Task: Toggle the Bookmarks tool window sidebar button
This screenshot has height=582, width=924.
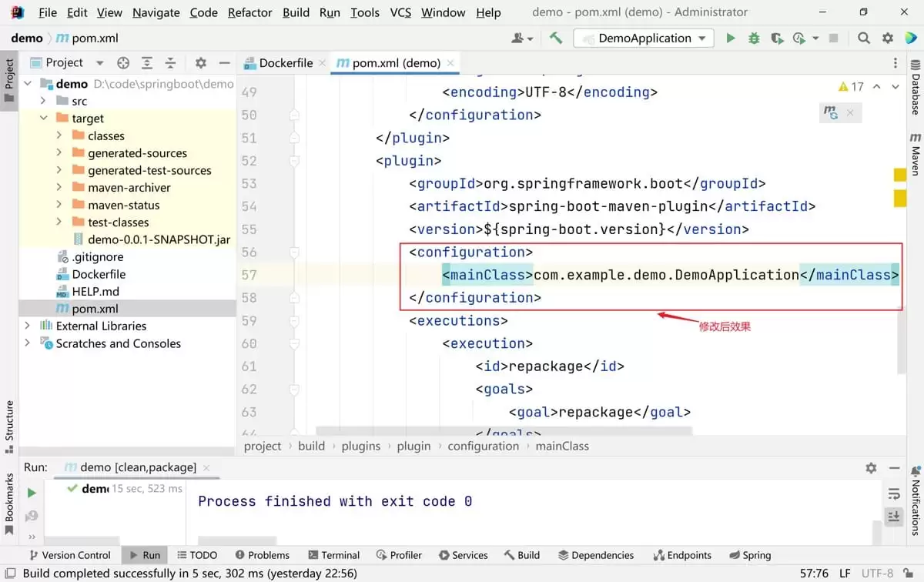Action: tap(9, 504)
